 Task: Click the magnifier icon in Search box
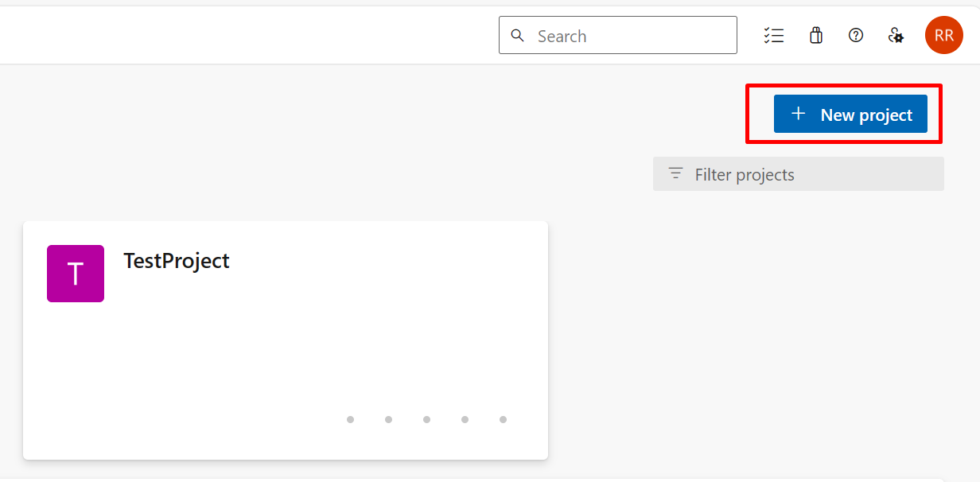click(x=518, y=36)
